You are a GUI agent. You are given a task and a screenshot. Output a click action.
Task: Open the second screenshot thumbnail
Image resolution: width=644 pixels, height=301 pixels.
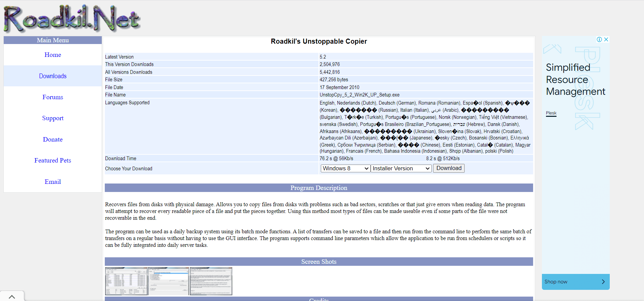pyautogui.click(x=168, y=281)
